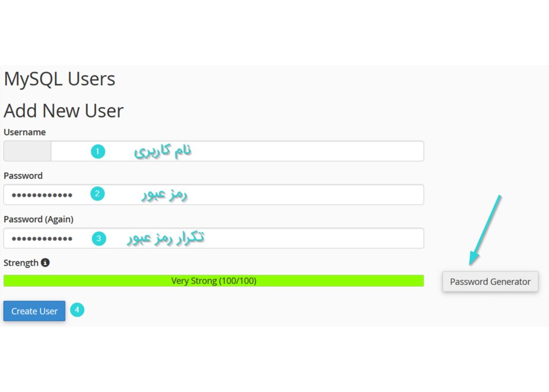Click the Persian text in the Username field

pos(163,151)
